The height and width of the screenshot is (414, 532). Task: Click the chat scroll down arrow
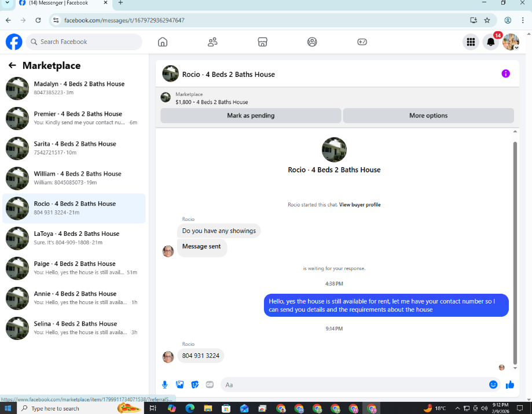(515, 368)
